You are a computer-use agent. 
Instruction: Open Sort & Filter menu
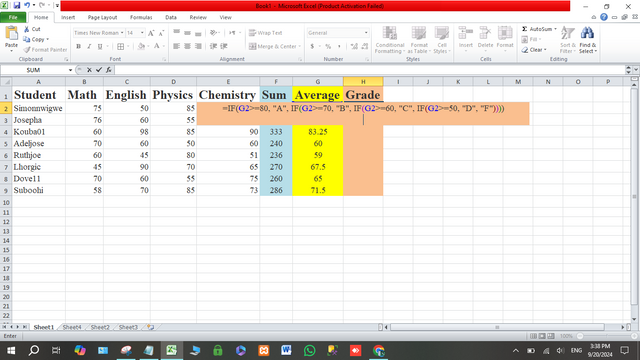point(568,40)
